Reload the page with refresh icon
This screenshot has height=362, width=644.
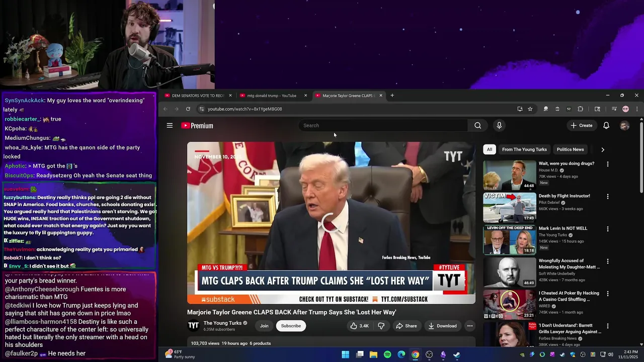coord(188,109)
